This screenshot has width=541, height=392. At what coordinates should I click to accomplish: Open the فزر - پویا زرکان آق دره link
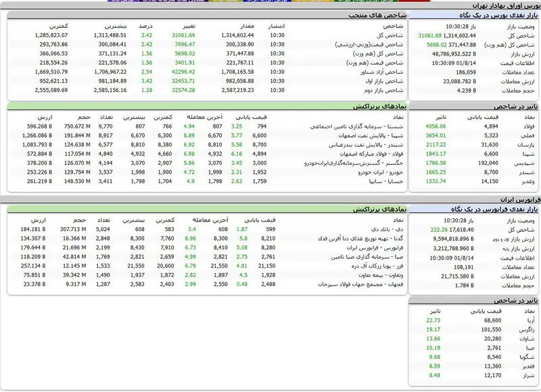[x=377, y=266]
